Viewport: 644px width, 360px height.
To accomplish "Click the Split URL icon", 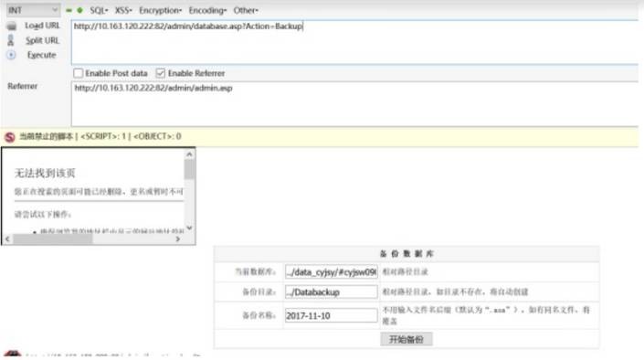I will tap(11, 40).
